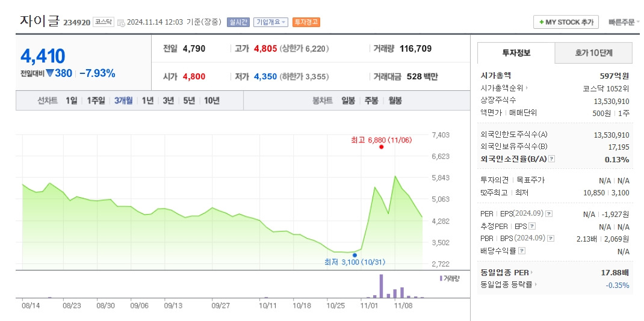This screenshot has height=321, width=644.
Task: Show the 일봉 candlestick chart
Action: [x=348, y=101]
